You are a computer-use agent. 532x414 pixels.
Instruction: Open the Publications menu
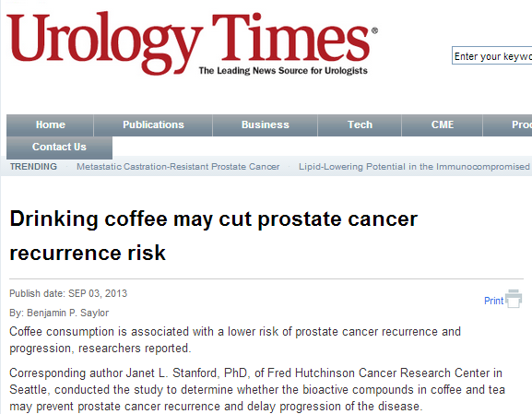pos(153,124)
